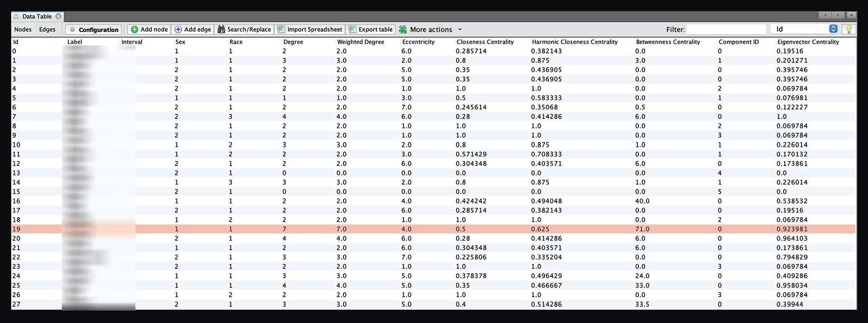Select closeness value 0.225806
This screenshot has height=323, width=868.
471,257
